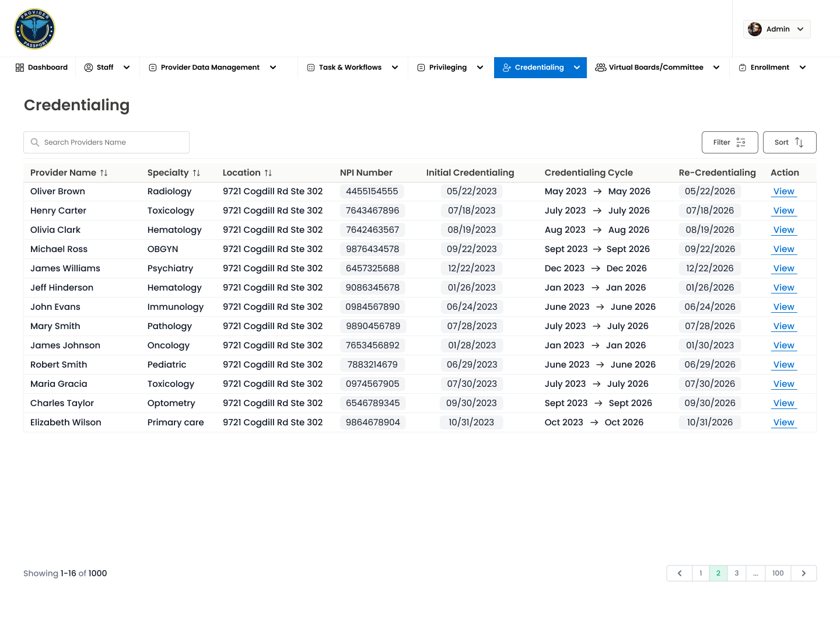The image size is (840, 636).
Task: Expand the Privileging menu chevron
Action: tap(480, 67)
